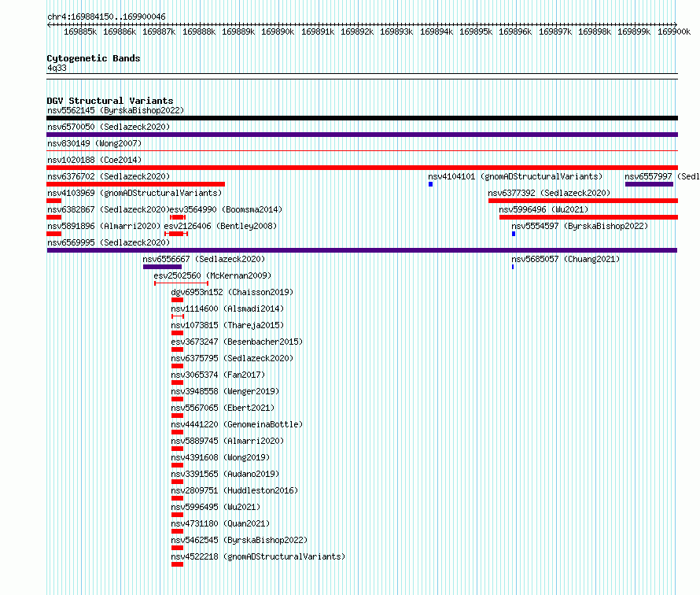Open dgv6953n152 (Chaisson2019) label
This screenshot has width=700, height=595.
(232, 292)
